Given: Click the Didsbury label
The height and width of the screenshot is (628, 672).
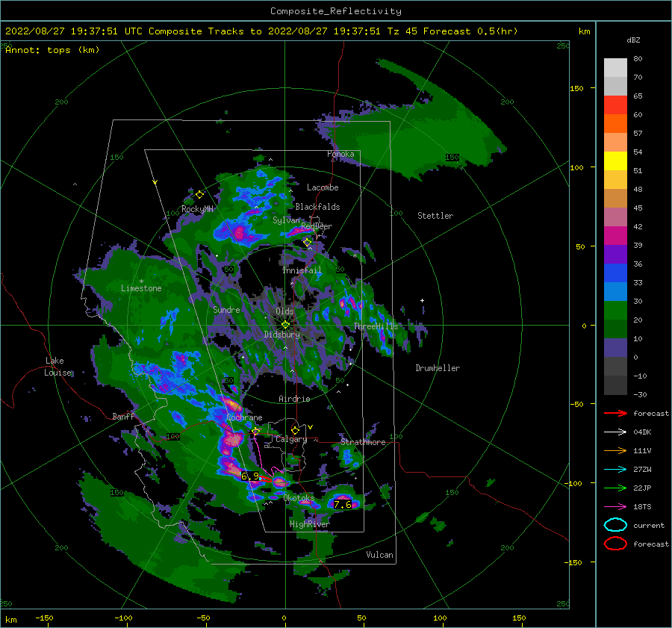Looking at the screenshot, I should coord(281,335).
